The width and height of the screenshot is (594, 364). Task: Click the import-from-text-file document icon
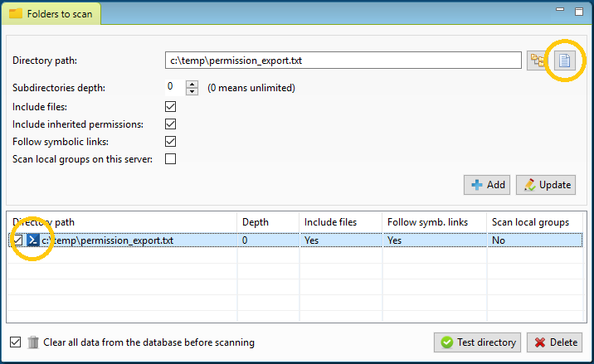[x=565, y=61]
